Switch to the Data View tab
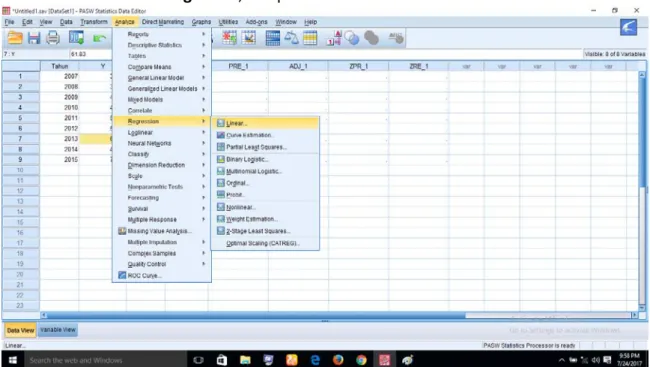Viewport: 650px width, 367px height. (20, 331)
